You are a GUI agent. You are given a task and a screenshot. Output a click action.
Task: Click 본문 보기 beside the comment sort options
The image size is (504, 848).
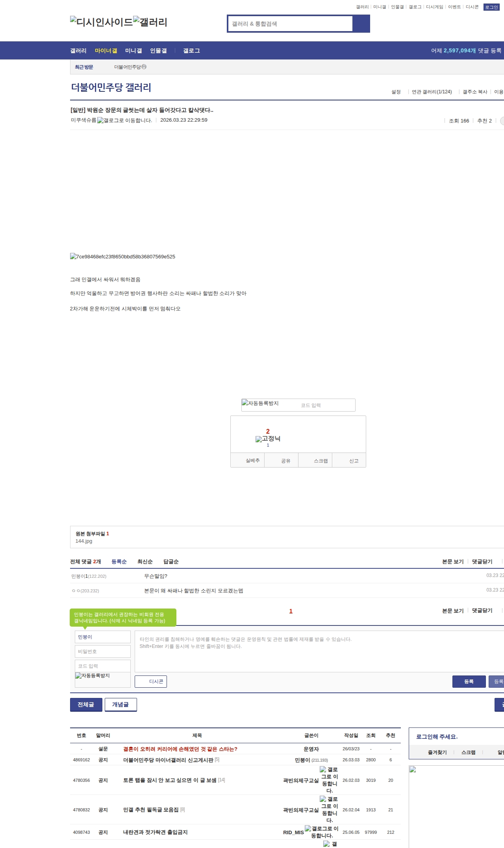tap(453, 562)
